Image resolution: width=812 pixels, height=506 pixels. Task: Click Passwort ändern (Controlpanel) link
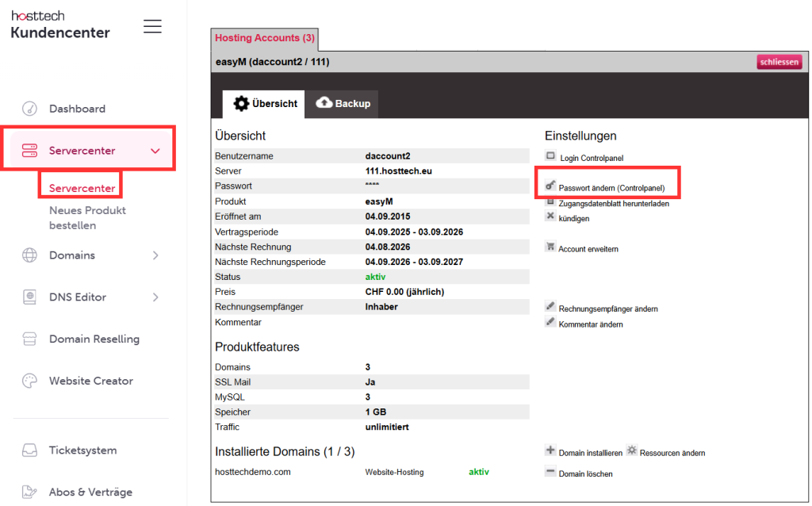tap(611, 189)
